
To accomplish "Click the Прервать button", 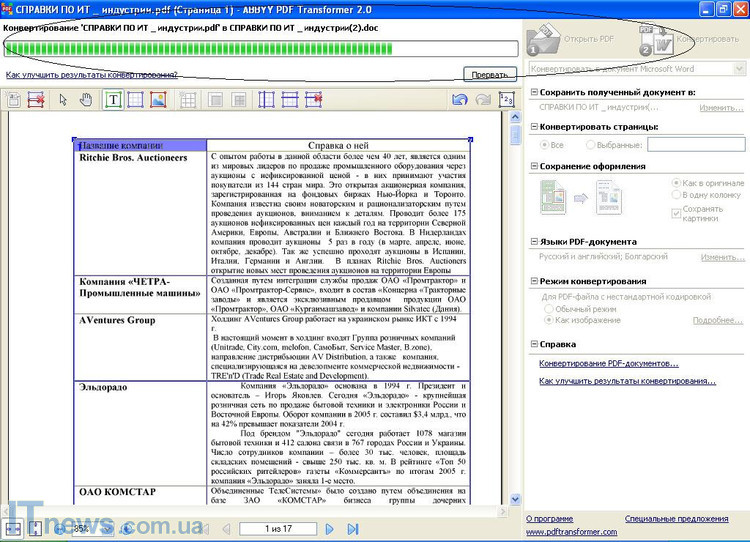I will pos(490,75).
